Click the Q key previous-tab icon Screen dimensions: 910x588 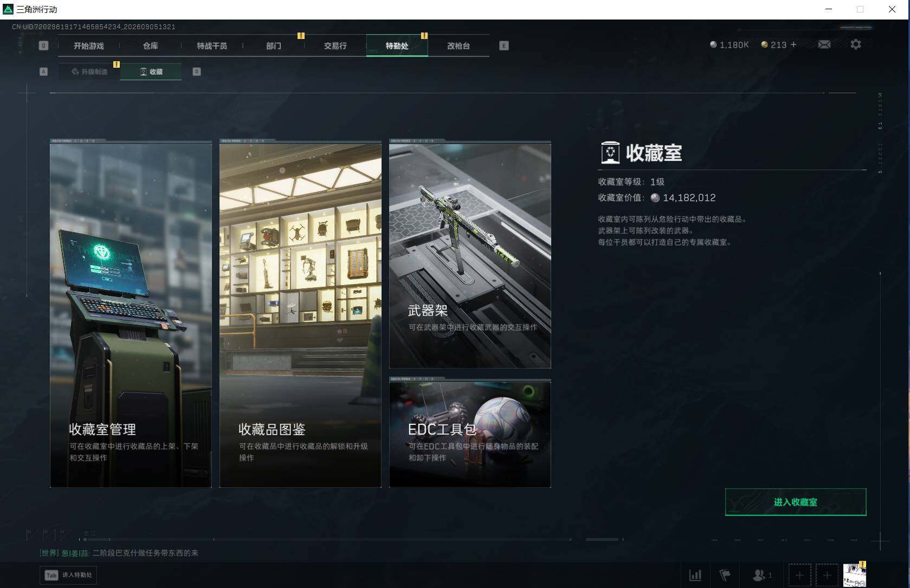tap(44, 46)
